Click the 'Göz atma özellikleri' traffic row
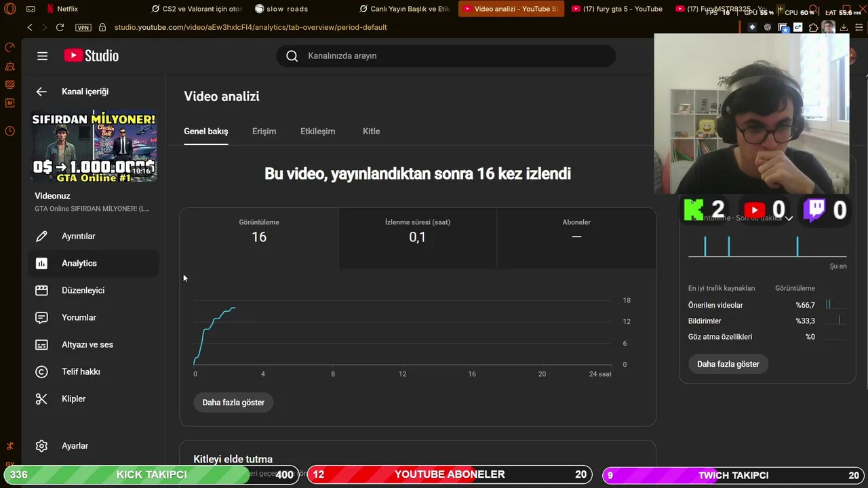The width and height of the screenshot is (868, 488). 768,336
